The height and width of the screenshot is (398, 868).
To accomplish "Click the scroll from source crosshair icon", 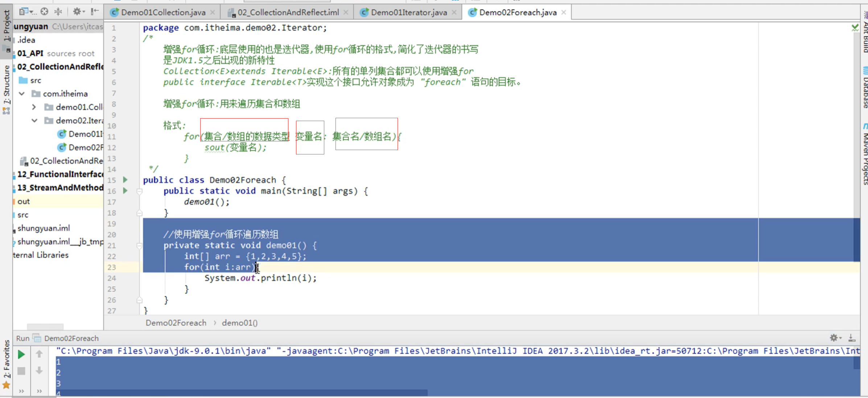I will click(44, 12).
